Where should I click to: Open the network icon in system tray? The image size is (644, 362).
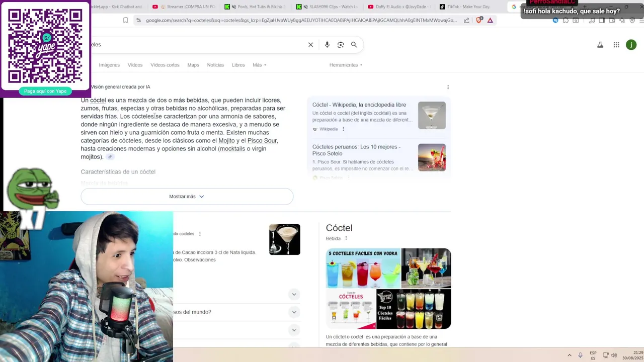[606, 355]
